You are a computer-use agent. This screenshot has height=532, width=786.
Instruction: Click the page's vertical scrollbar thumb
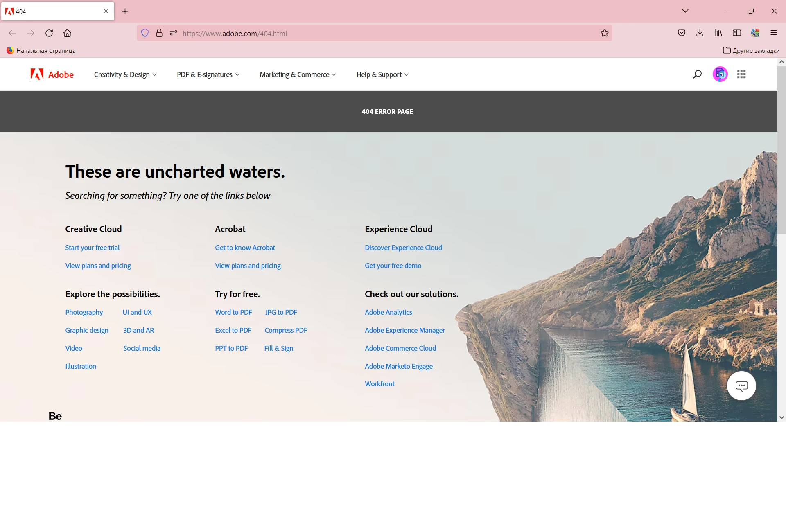781,149
